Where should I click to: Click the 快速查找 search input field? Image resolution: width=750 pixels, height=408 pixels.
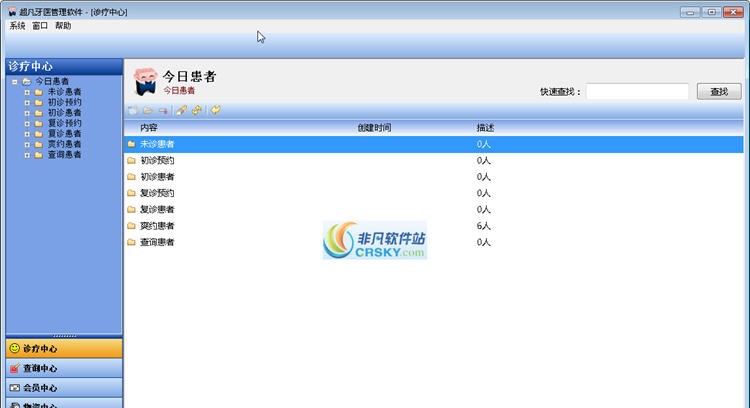tap(638, 91)
